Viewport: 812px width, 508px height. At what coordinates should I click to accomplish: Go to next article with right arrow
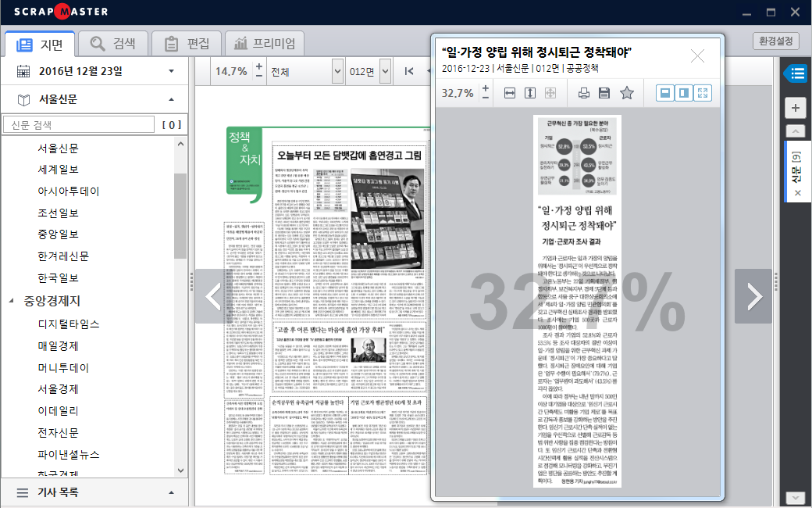[753, 296]
